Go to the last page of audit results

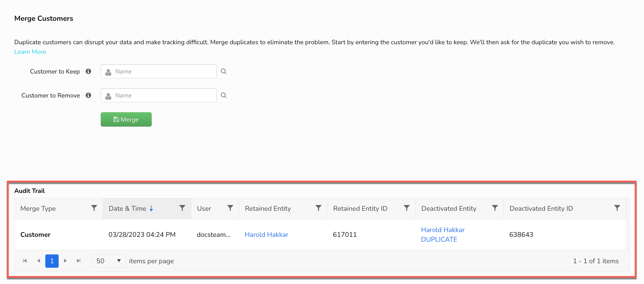point(79,261)
